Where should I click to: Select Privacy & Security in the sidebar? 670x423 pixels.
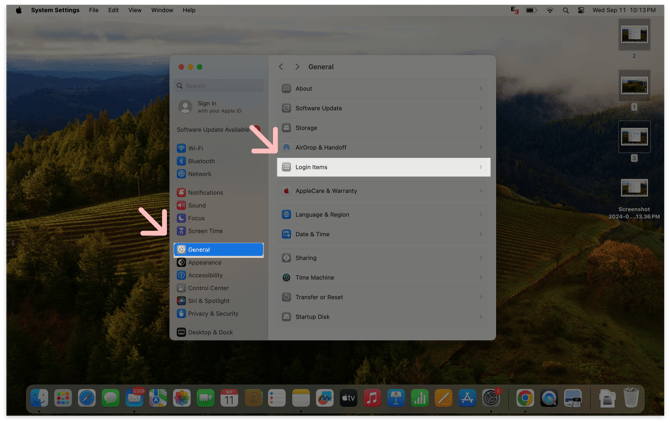coord(213,313)
